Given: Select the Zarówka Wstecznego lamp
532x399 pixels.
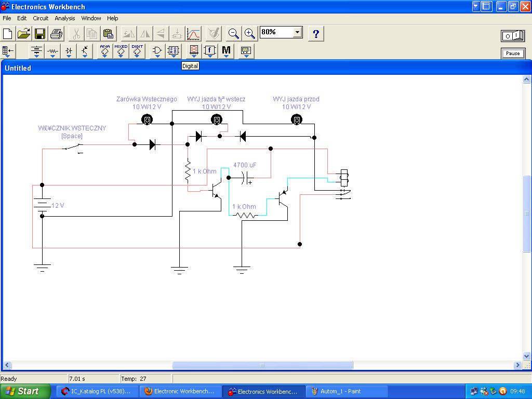Looking at the screenshot, I should tap(147, 119).
